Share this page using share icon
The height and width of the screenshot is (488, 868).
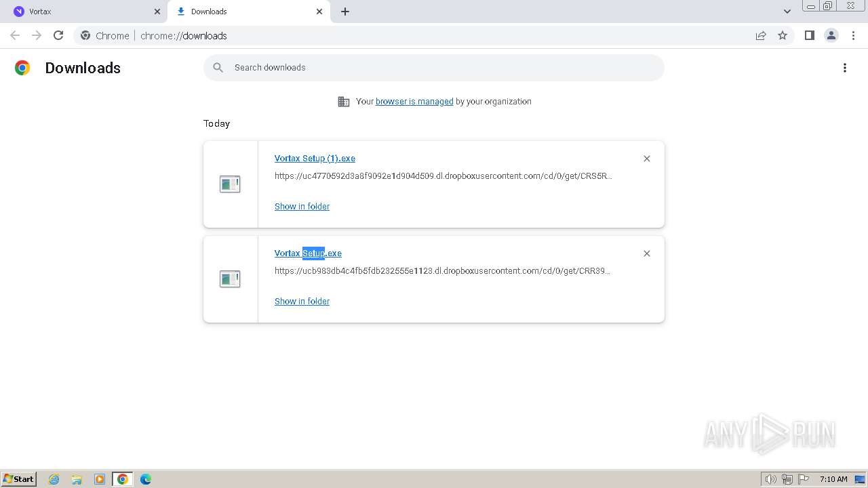click(x=761, y=35)
